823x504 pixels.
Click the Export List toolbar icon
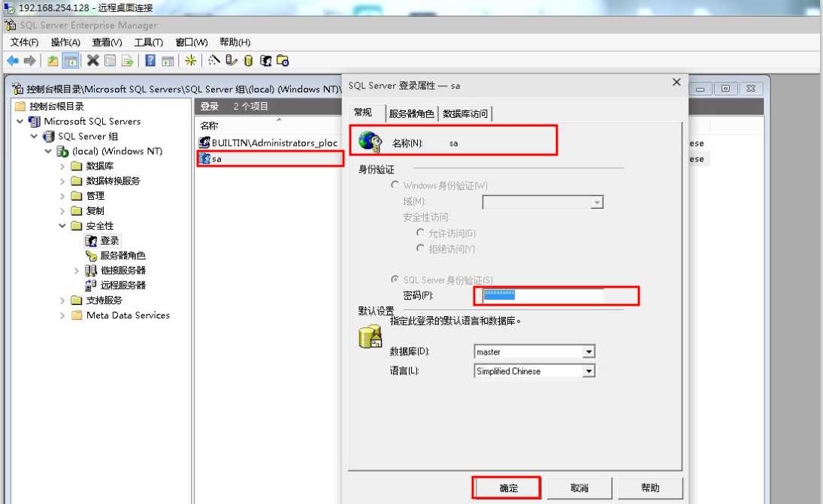tap(127, 61)
